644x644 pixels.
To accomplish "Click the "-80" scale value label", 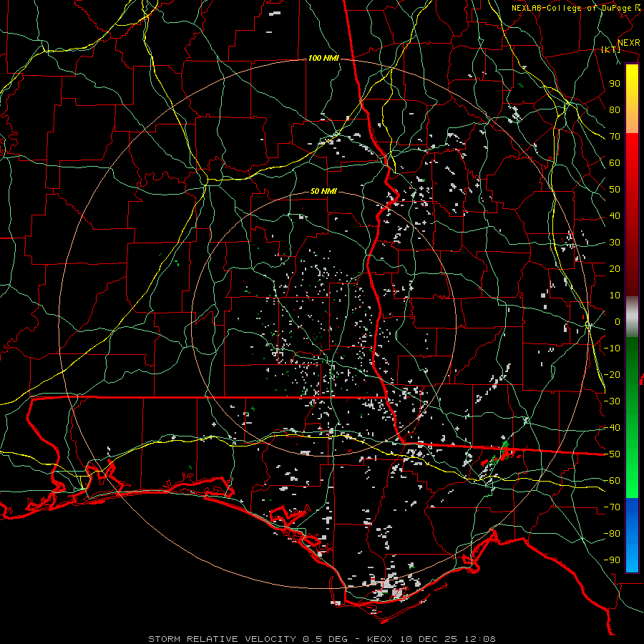I will tap(612, 534).
